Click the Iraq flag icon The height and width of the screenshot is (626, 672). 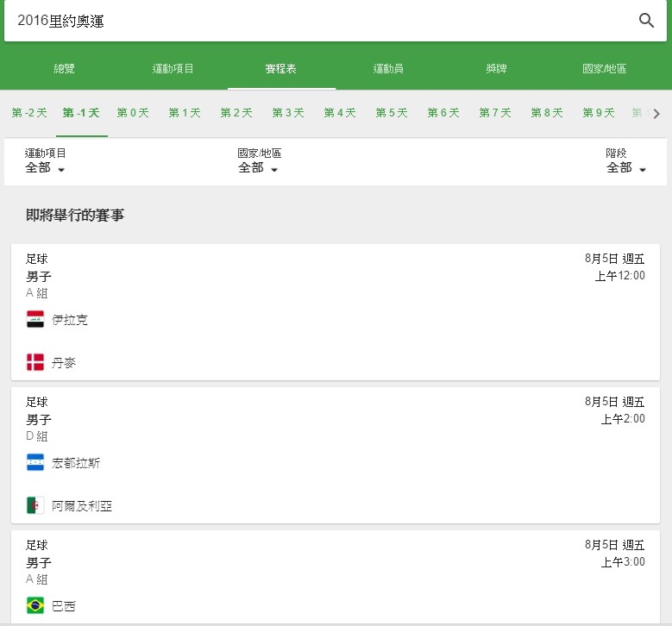(35, 320)
